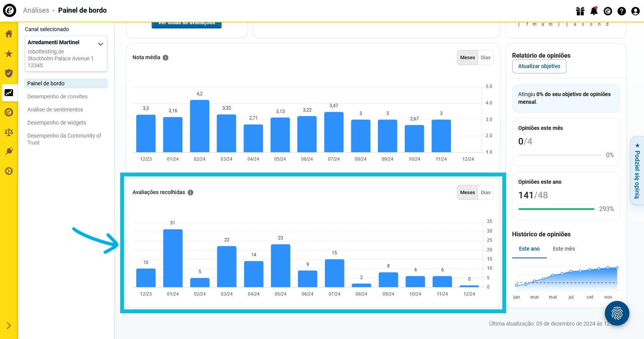644x339 pixels.
Task: Open Desempenho da Community of Trust
Action: click(x=64, y=139)
